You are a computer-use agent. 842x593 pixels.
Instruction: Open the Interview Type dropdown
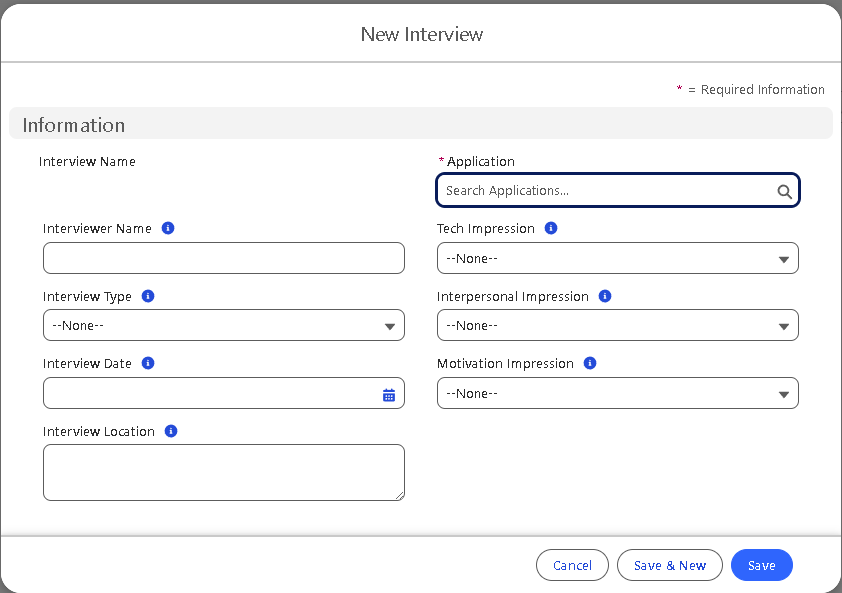[223, 326]
